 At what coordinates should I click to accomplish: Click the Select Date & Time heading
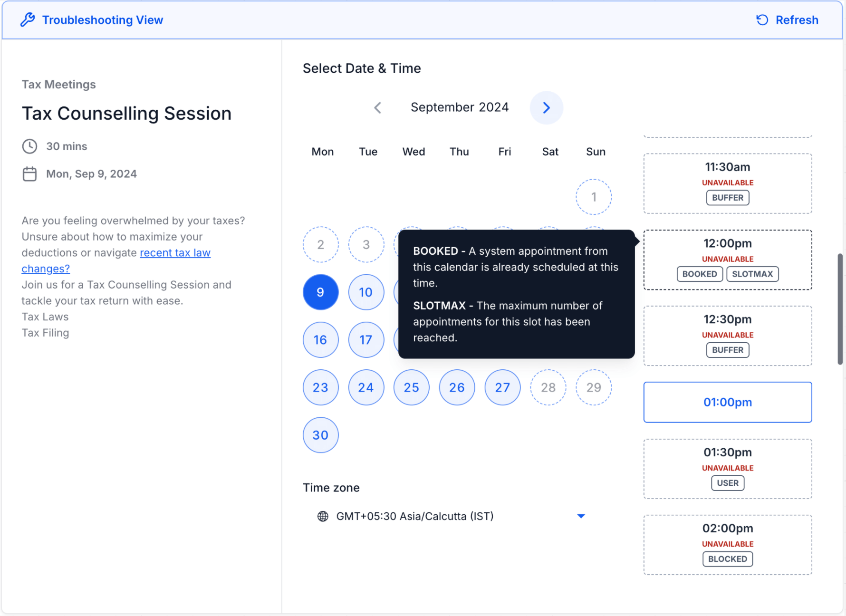(x=362, y=68)
